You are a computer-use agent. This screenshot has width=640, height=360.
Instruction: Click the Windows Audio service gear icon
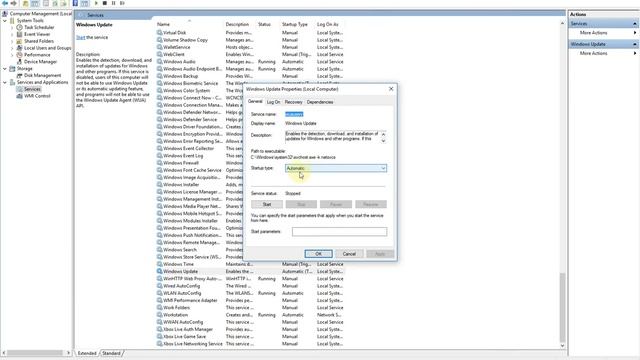(160, 62)
